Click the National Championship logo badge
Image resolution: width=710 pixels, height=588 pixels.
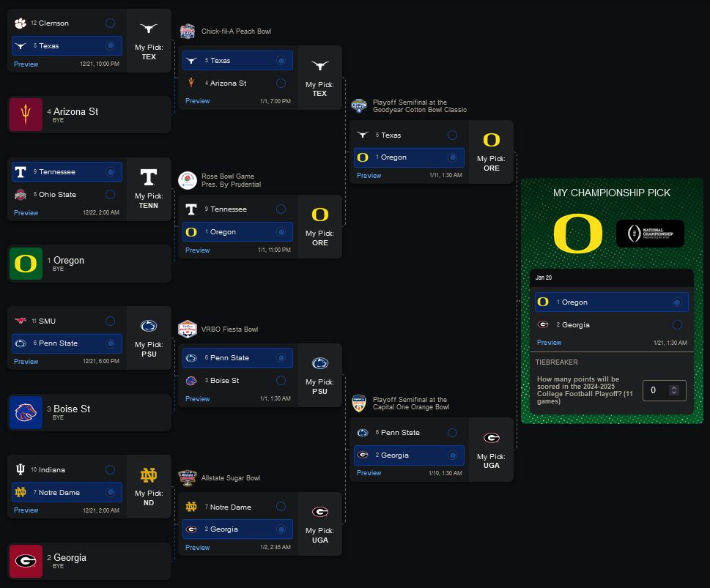click(650, 234)
